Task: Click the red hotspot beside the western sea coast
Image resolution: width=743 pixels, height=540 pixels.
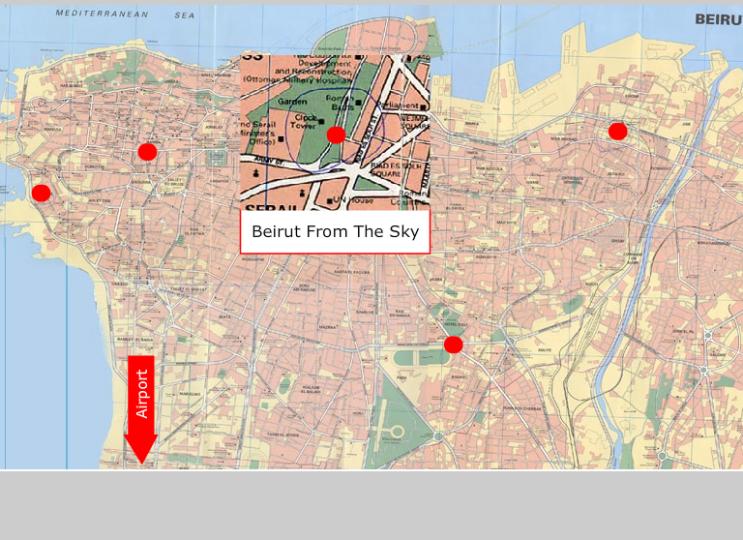Action: (x=41, y=193)
